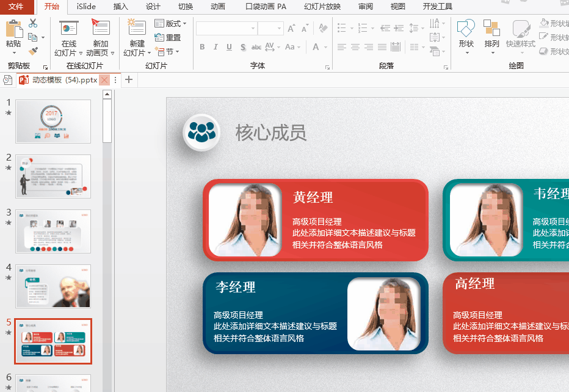Screen dimensions: 569x392
Task: Click the 粘贴 (Paste) button
Action: click(13, 35)
